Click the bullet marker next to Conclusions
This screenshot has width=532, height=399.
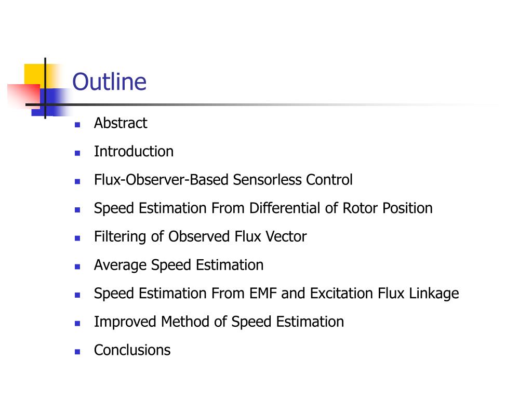77,352
